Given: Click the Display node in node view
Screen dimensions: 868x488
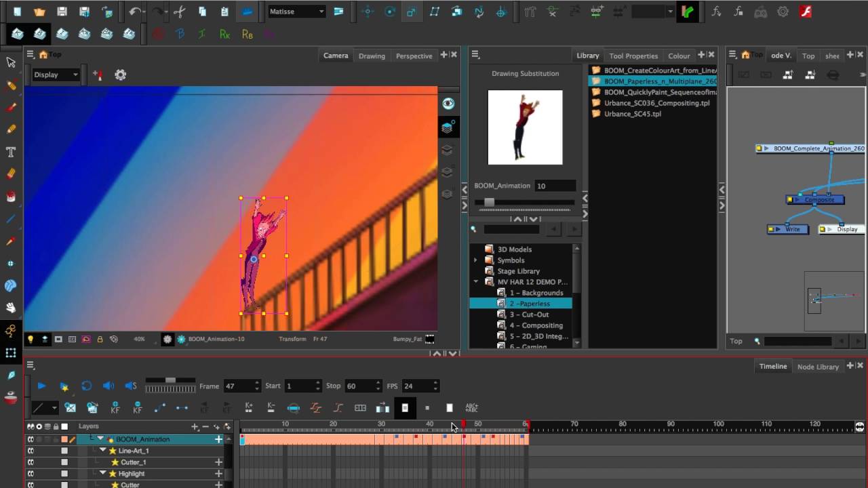Looking at the screenshot, I should click(843, 229).
